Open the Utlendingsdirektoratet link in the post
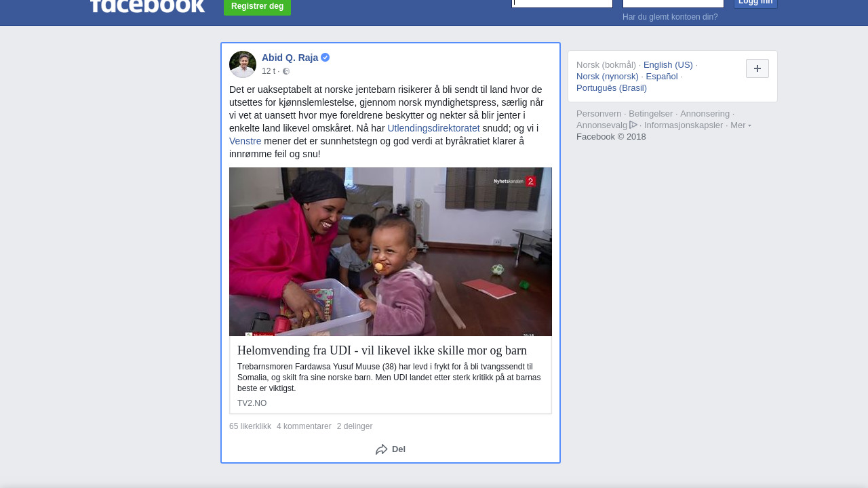The image size is (868, 488). 433,128
